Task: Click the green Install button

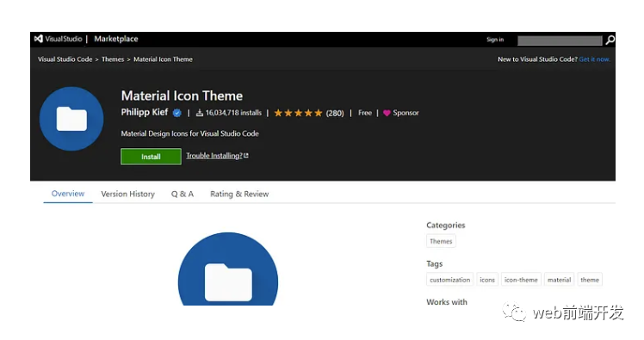Action: [151, 157]
